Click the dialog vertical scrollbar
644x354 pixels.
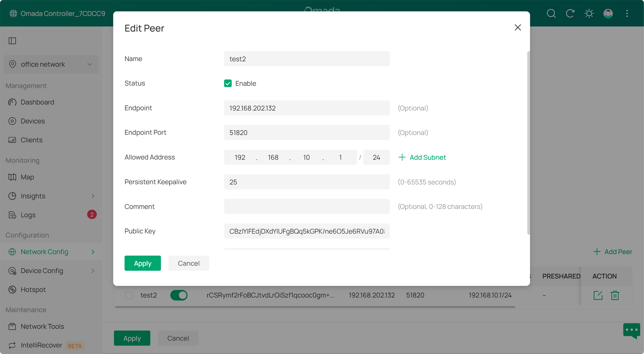528,143
